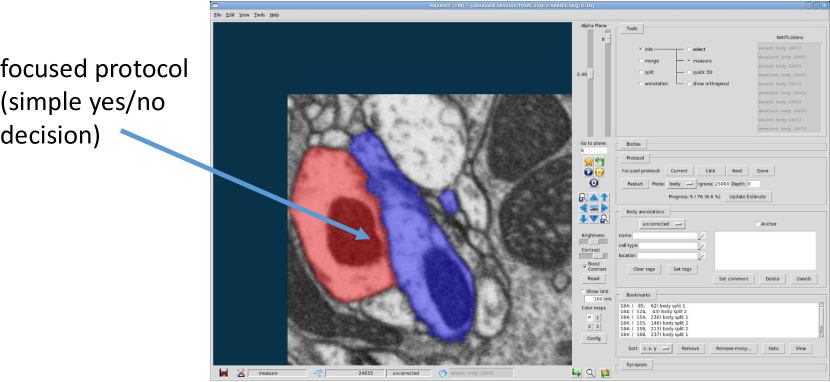The height and width of the screenshot is (382, 830).
Task: Open the uncorrected status dropdown
Action: (x=662, y=224)
